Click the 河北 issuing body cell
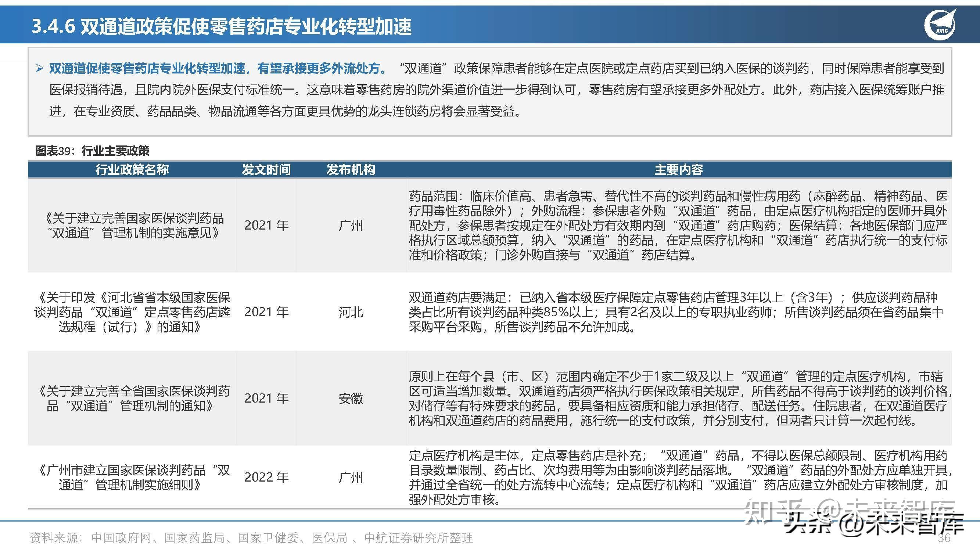The width and height of the screenshot is (980, 551). (x=351, y=312)
